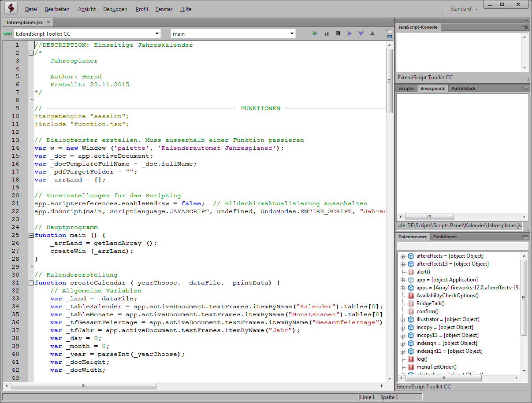Viewport: 532px width, 403px height.
Task: Pause script execution
Action: pos(327,33)
